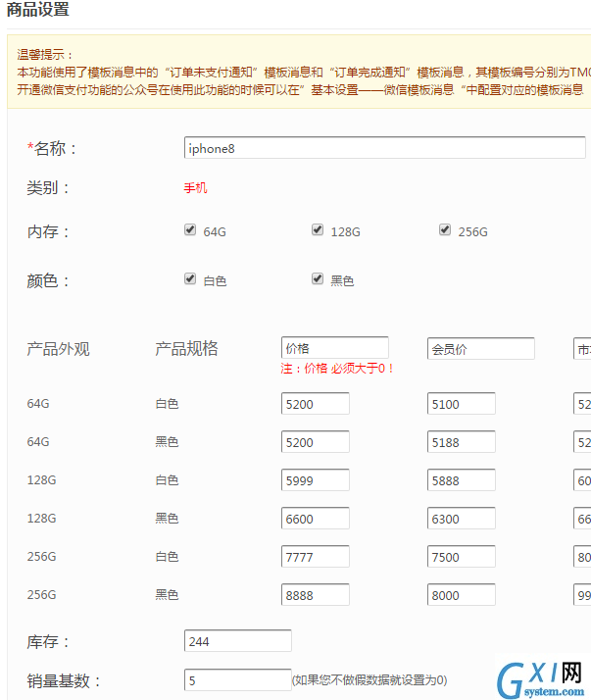The height and width of the screenshot is (700, 591).
Task: Click the 会员价 header input field
Action: pyautogui.click(x=481, y=349)
